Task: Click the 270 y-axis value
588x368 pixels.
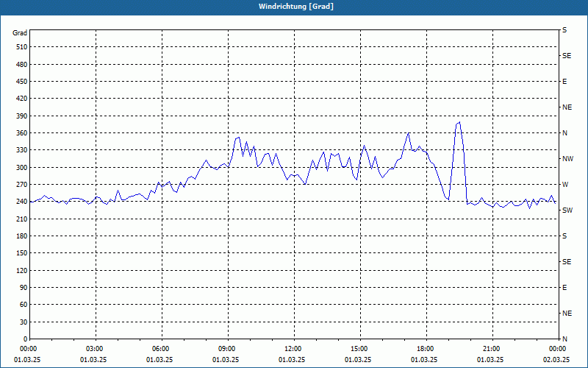Action: click(x=22, y=185)
